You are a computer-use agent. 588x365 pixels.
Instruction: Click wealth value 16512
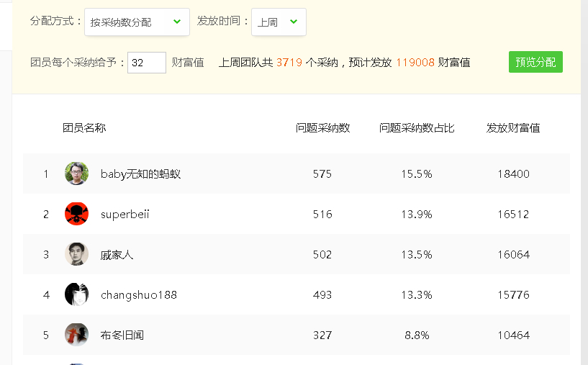pos(513,215)
